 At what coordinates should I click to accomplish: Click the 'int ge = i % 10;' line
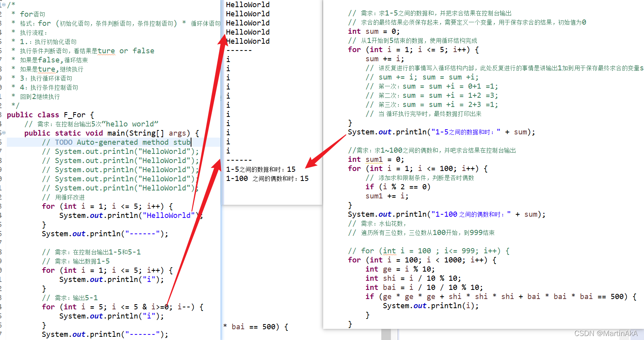[x=400, y=269]
